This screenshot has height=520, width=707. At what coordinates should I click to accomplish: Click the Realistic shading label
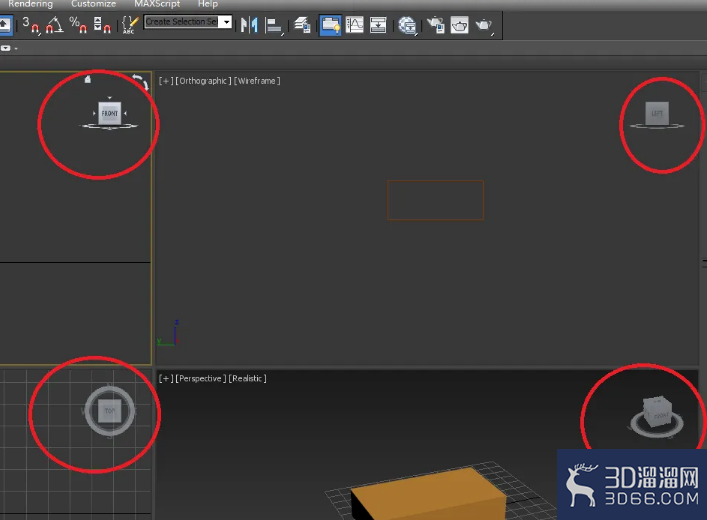[x=248, y=378]
